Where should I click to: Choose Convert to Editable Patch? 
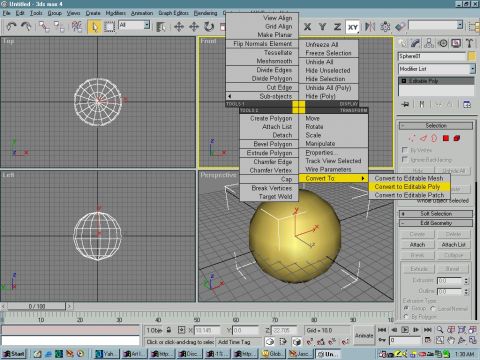click(x=409, y=195)
